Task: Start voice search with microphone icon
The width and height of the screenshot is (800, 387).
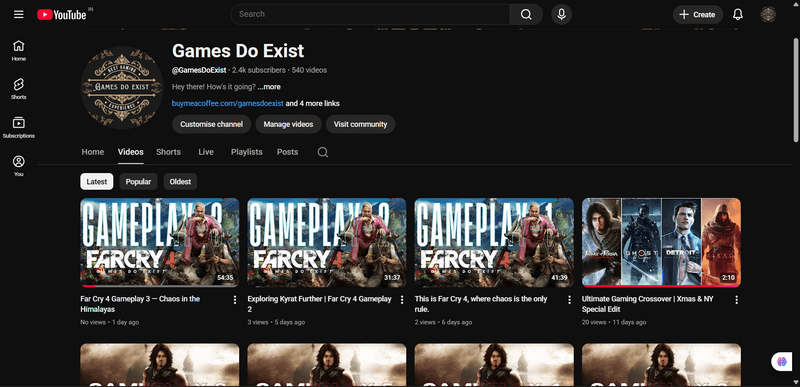Action: pos(561,14)
